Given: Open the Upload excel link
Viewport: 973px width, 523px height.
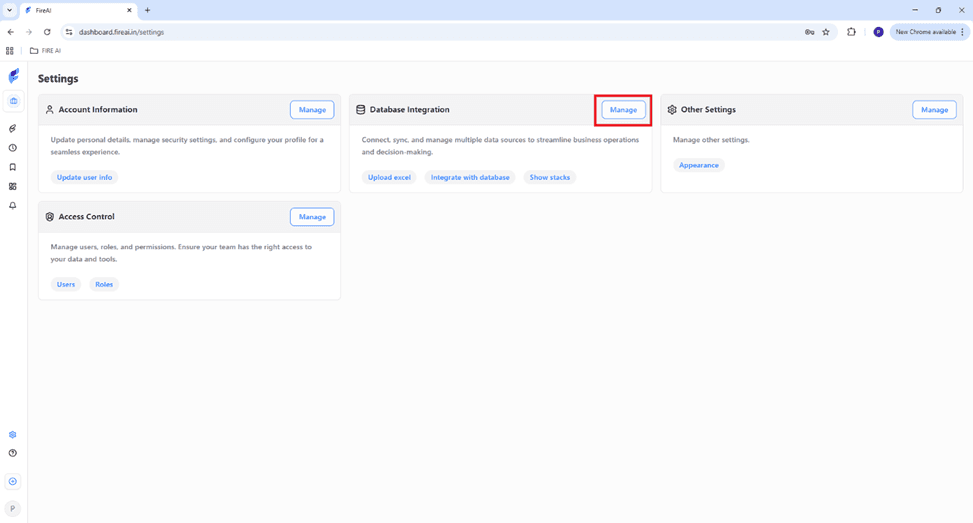Looking at the screenshot, I should point(389,177).
